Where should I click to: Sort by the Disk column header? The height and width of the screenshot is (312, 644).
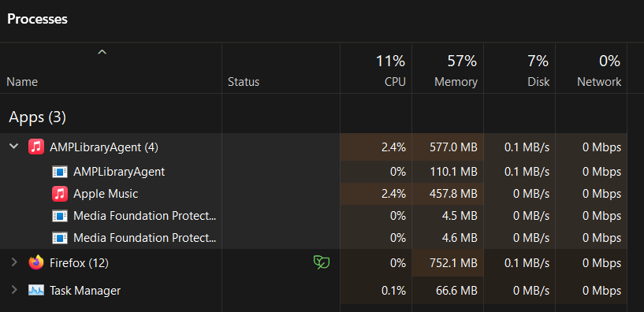tap(519, 68)
